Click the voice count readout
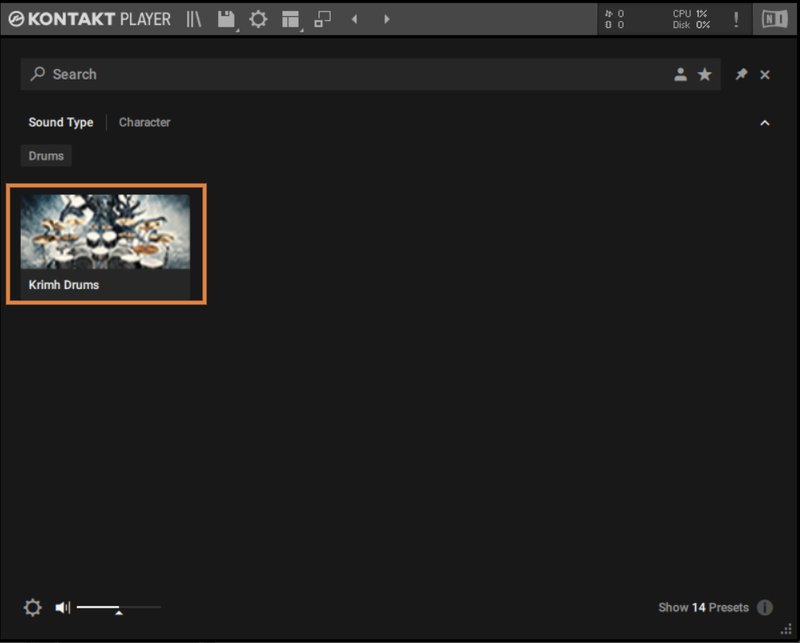Viewport: 800px width, 643px height. coord(614,14)
